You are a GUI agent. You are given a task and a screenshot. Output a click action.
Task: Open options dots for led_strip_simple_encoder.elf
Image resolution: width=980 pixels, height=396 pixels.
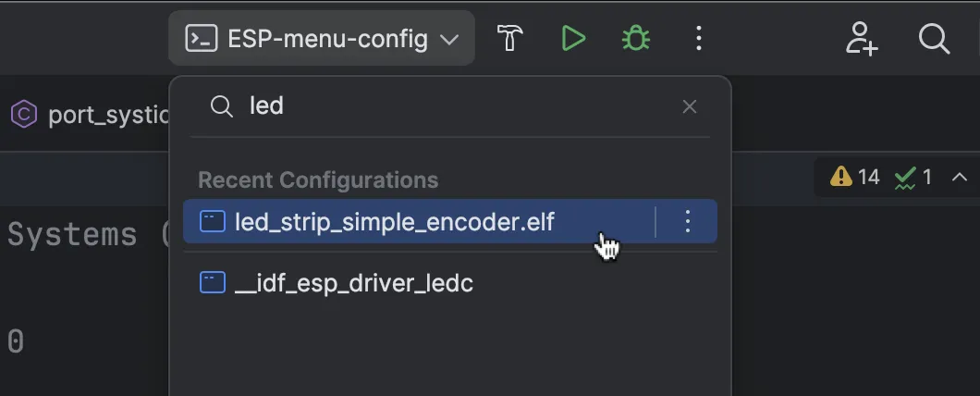pyautogui.click(x=687, y=222)
